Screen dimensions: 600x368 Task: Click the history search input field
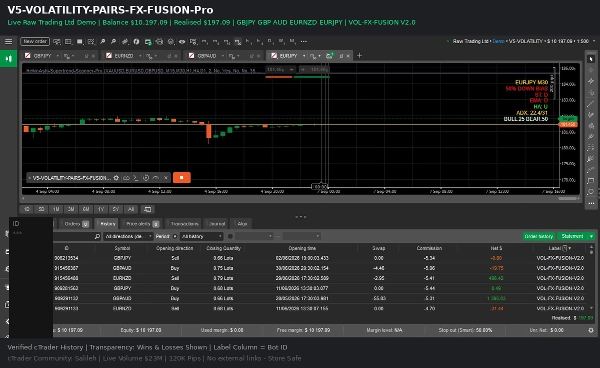(x=77, y=236)
